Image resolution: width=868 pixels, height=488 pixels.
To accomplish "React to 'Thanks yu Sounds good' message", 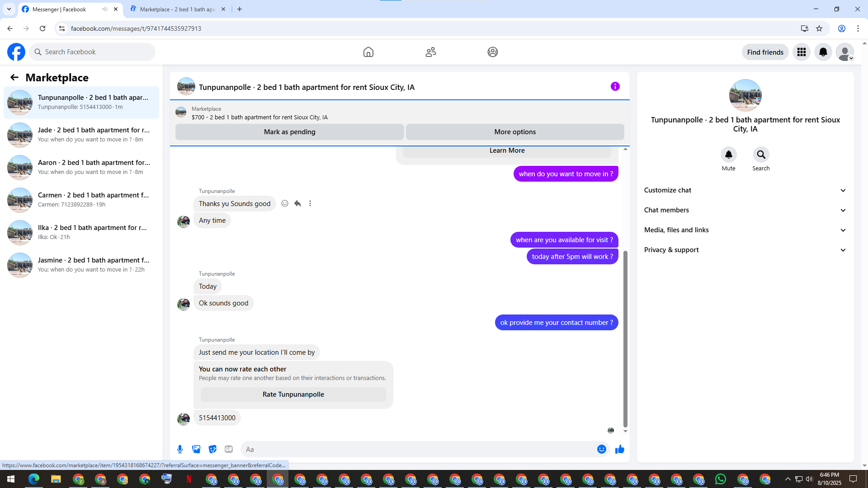I will click(x=285, y=203).
